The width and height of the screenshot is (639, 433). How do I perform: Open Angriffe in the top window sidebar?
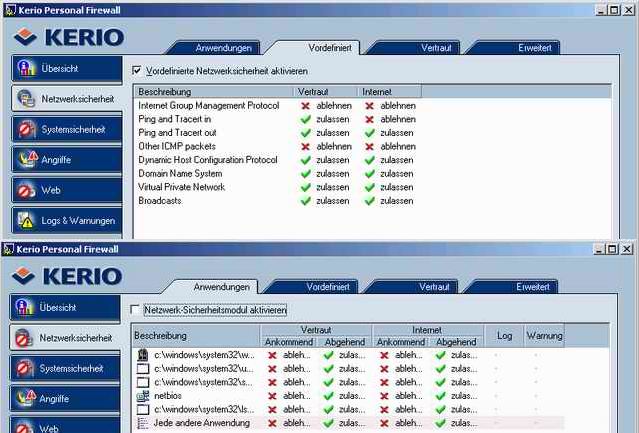tap(67, 160)
